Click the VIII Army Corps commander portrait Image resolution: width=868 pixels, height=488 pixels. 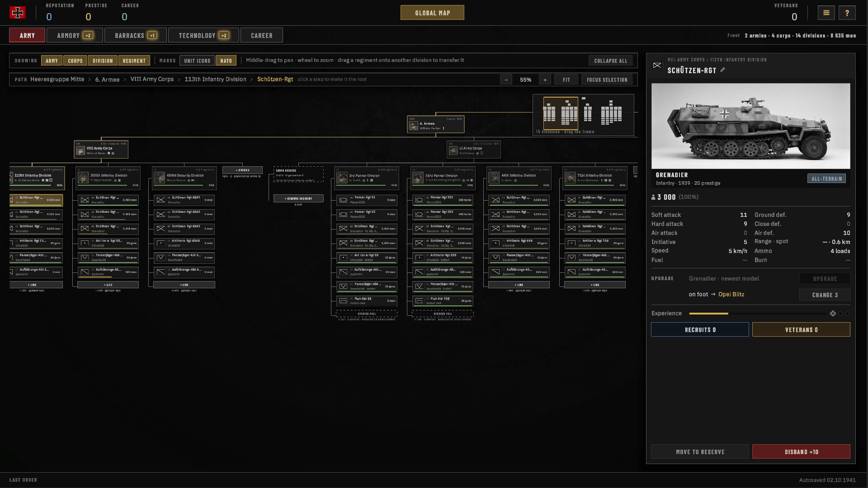tap(80, 150)
